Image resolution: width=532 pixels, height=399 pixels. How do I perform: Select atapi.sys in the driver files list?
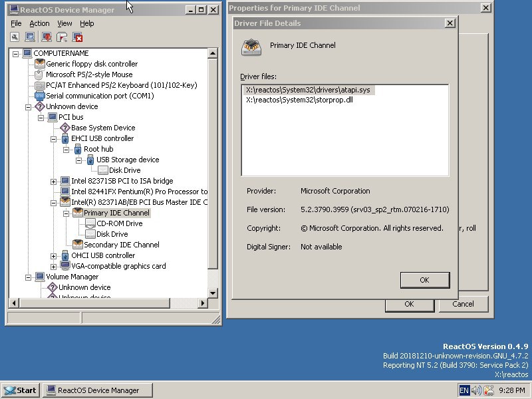(308, 90)
